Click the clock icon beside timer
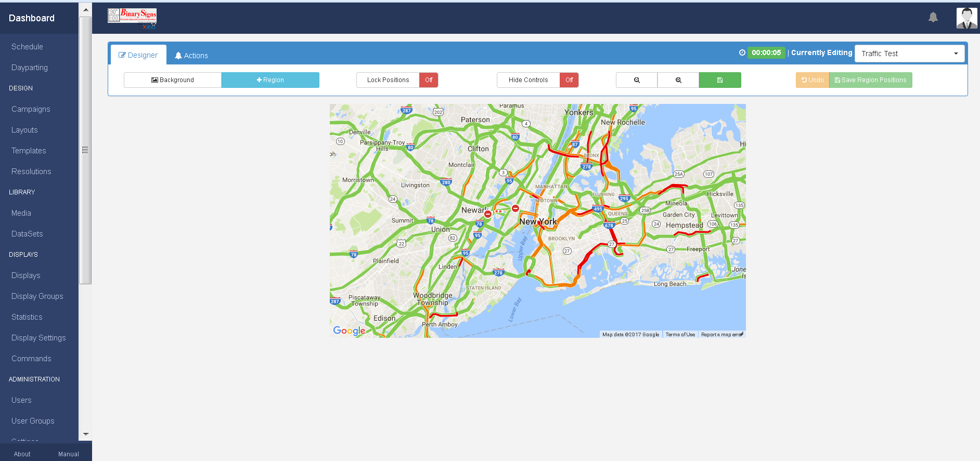This screenshot has height=461, width=980. pyautogui.click(x=742, y=52)
